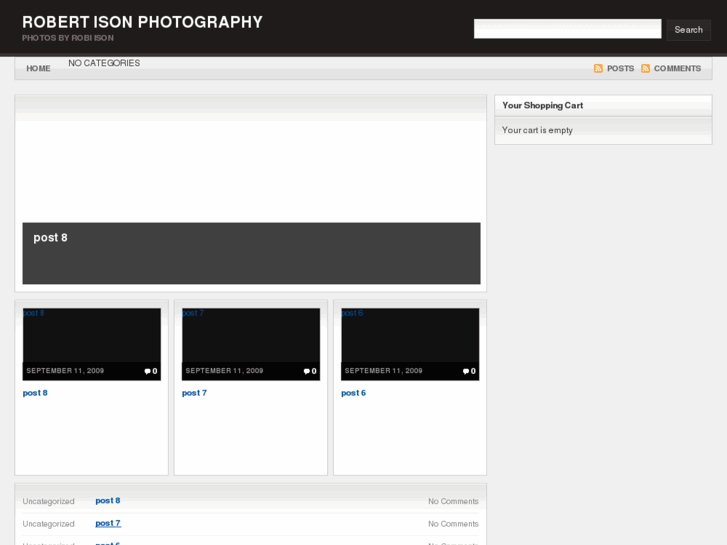Click No Comments in the post 8 row
The width and height of the screenshot is (727, 545).
tap(453, 501)
